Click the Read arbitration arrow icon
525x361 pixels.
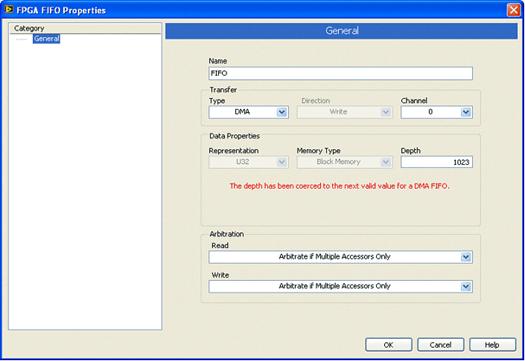(466, 257)
